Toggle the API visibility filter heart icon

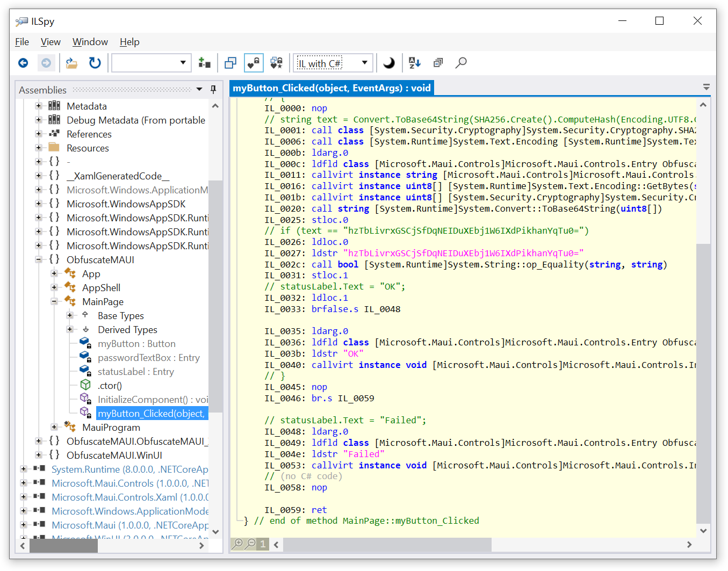[x=253, y=63]
